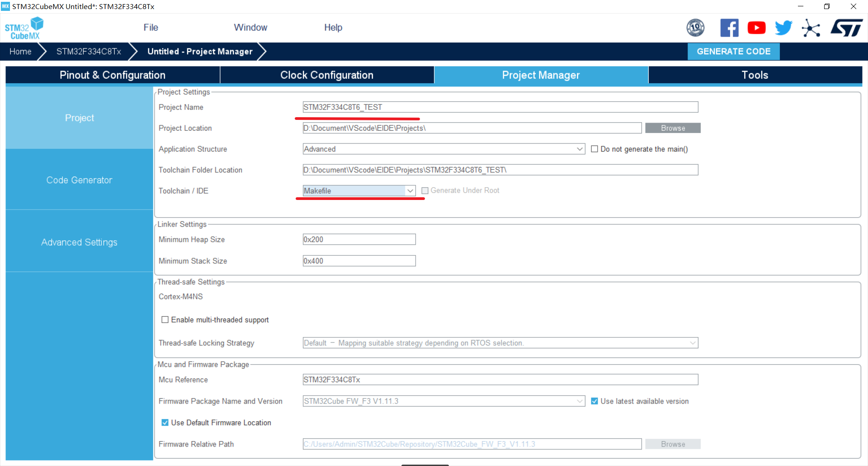Switch to the Clock Configuration tab
Image resolution: width=868 pixels, height=466 pixels.
click(327, 75)
